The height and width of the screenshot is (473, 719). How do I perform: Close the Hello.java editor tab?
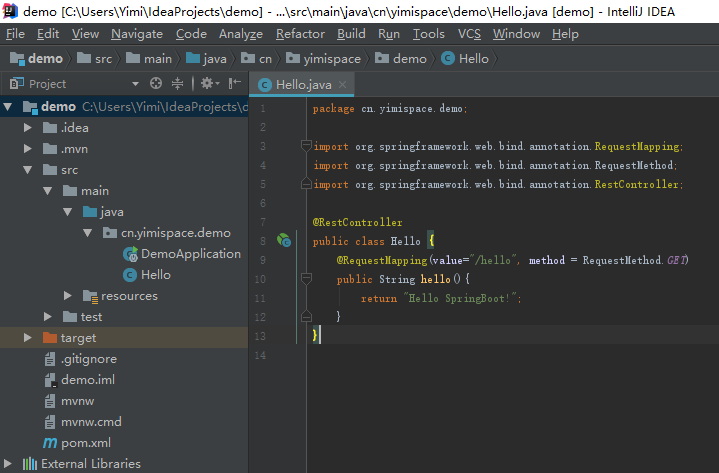tap(343, 84)
